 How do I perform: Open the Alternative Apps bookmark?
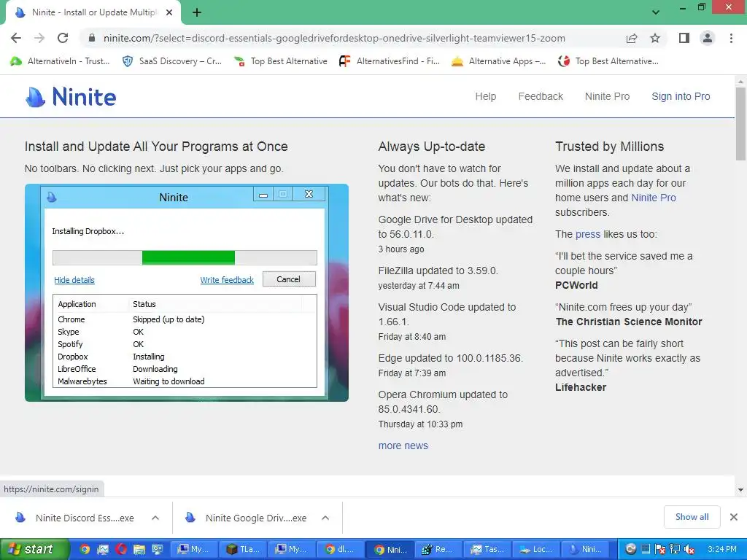coord(498,61)
